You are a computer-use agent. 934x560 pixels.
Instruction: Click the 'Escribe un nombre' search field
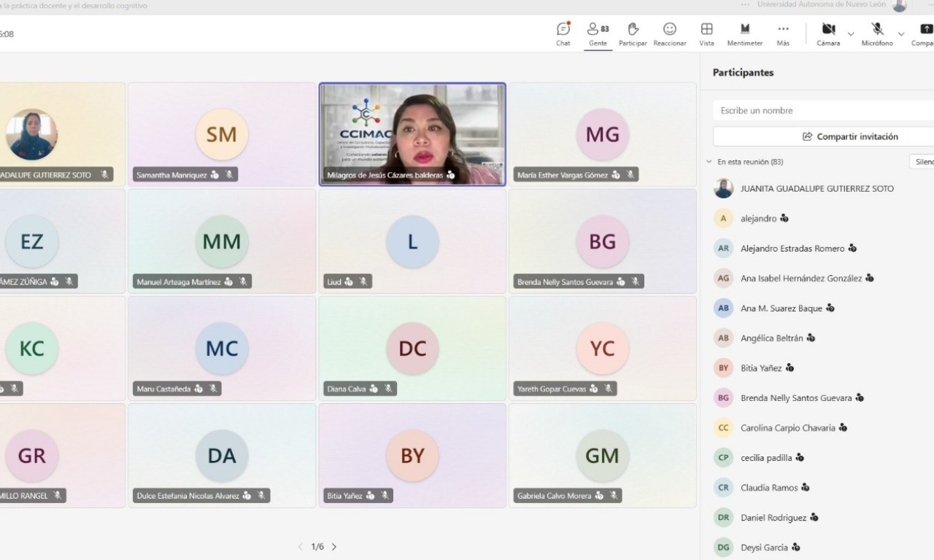pyautogui.click(x=821, y=111)
